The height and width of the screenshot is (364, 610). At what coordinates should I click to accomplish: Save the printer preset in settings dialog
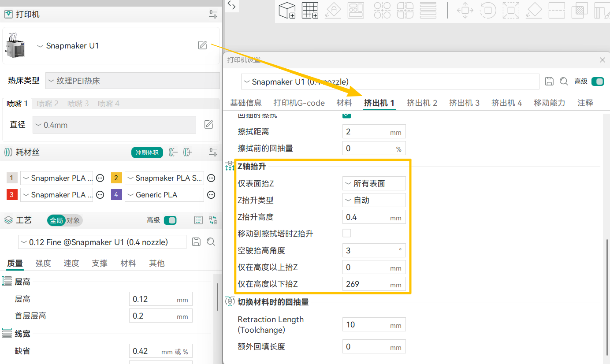(x=549, y=82)
